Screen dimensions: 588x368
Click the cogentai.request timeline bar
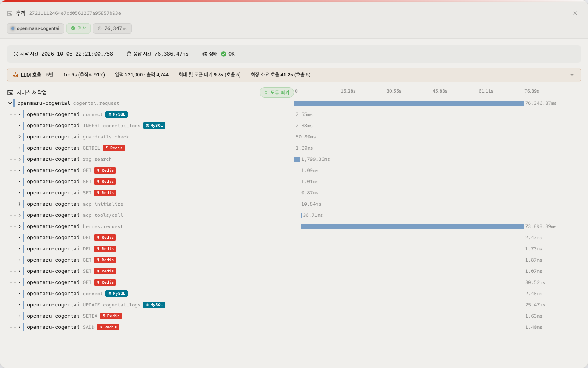click(x=409, y=103)
